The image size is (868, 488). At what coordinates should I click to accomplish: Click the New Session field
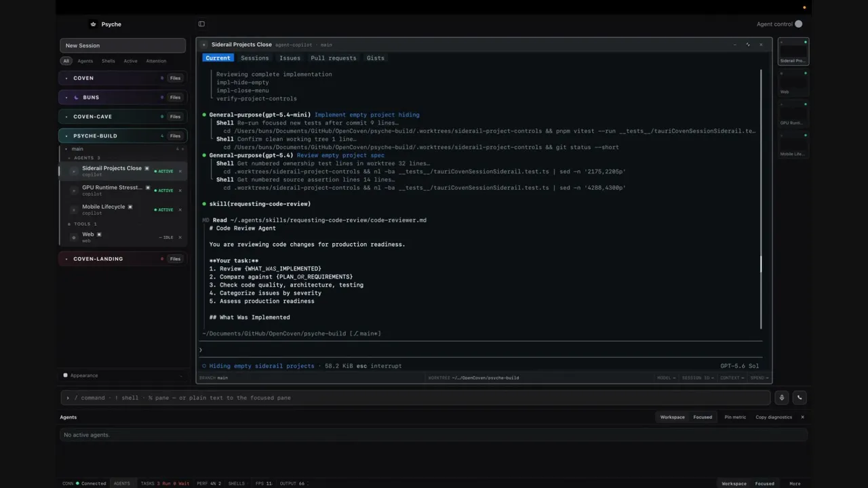click(123, 45)
